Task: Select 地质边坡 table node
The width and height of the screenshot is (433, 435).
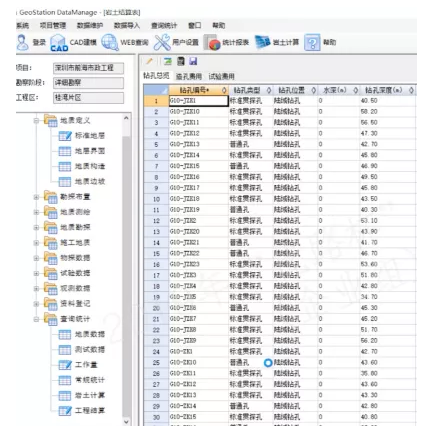Action: [x=90, y=182]
